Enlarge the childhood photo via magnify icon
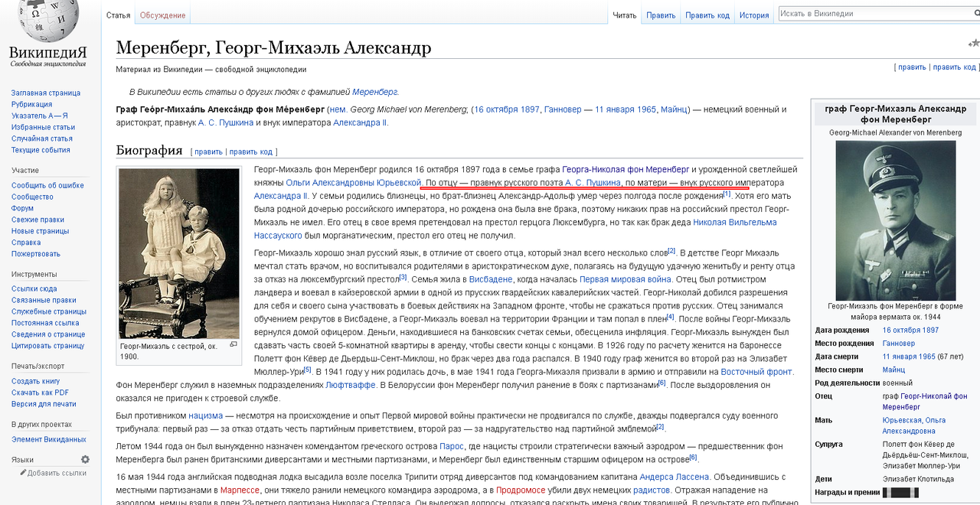Screen dimensions: 980x505 (x=234, y=345)
